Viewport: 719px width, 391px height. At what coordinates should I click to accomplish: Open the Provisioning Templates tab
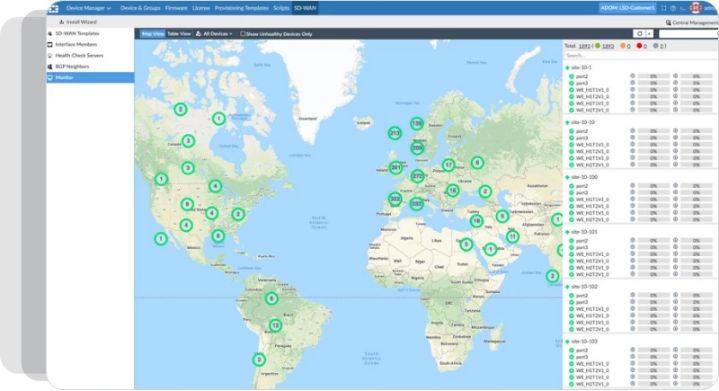242,8
